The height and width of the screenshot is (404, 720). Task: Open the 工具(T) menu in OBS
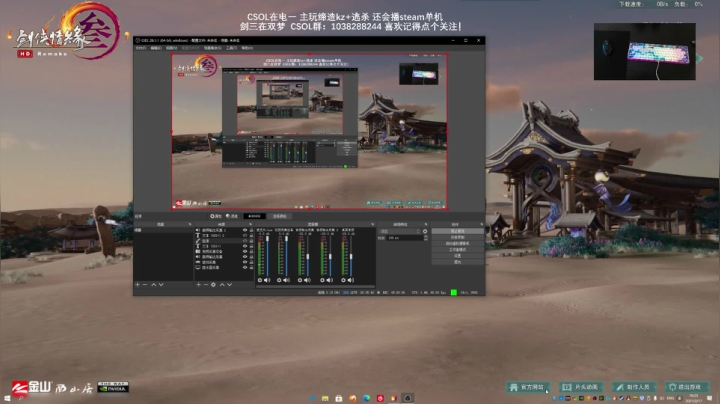pos(231,48)
